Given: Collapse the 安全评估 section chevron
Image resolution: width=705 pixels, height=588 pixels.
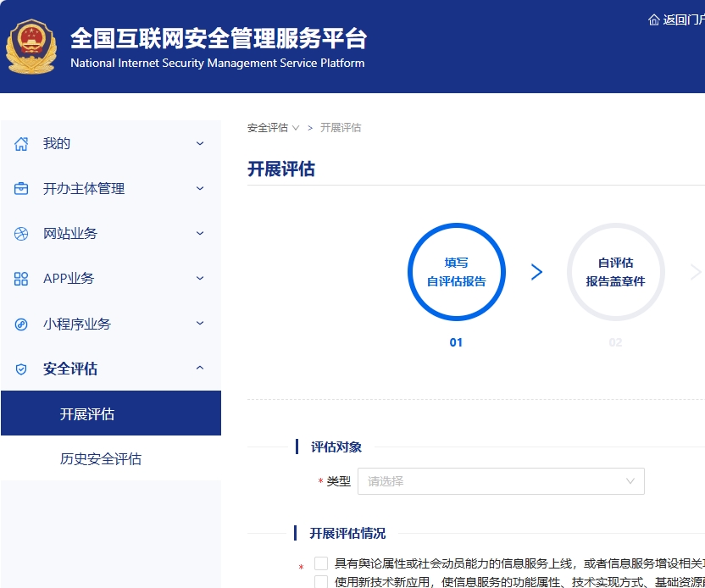Looking at the screenshot, I should point(200,369).
